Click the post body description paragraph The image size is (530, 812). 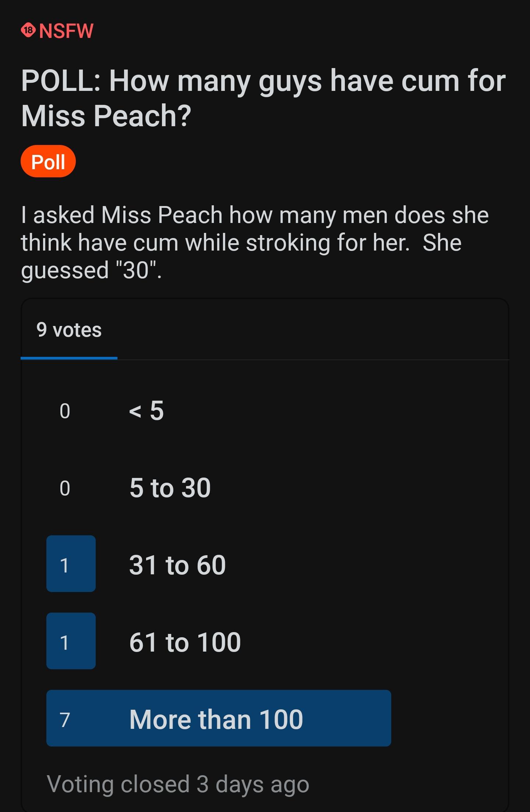pos(255,242)
